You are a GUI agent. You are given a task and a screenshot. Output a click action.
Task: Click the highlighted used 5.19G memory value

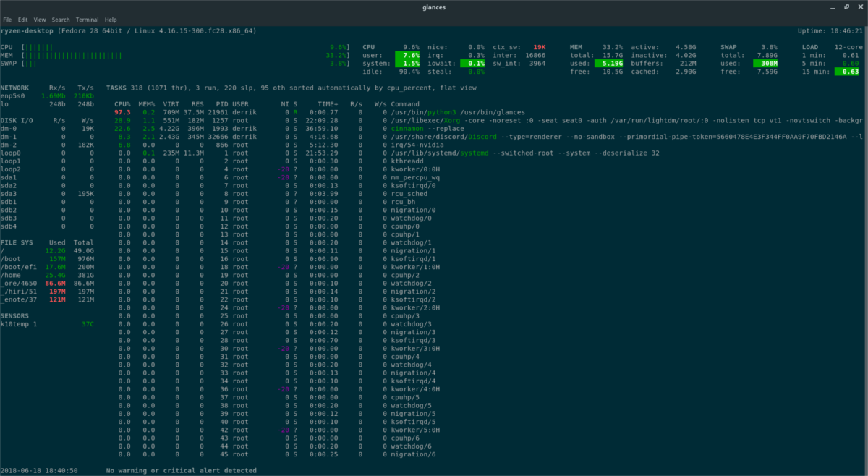click(x=610, y=63)
